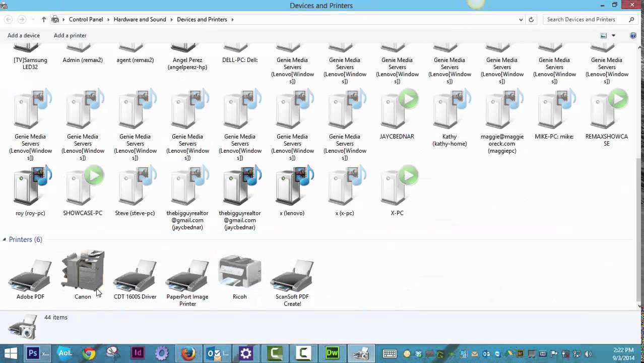Go back using the Back arrow
The image size is (644, 363).
tap(8, 20)
